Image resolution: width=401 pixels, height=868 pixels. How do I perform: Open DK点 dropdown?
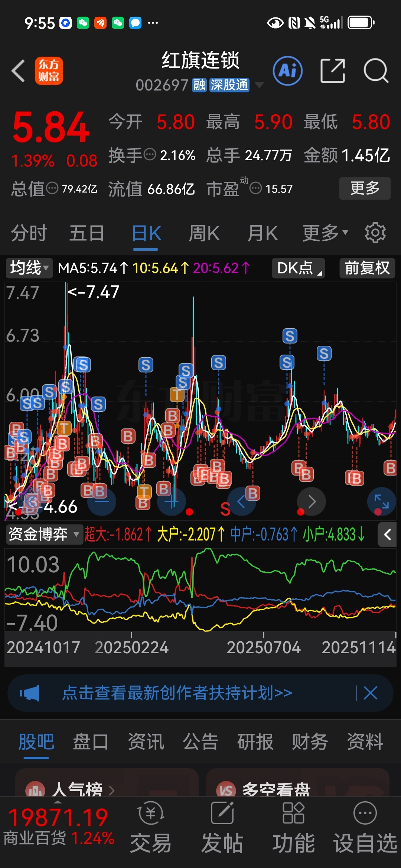coord(299,268)
